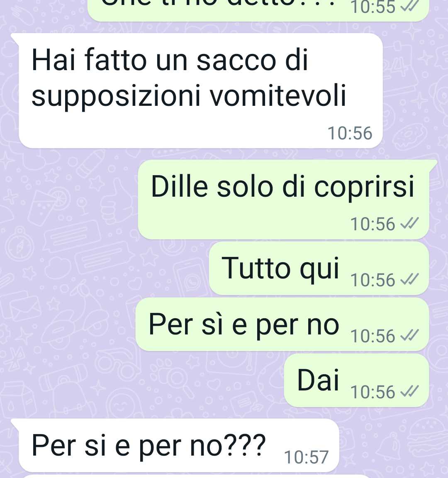Tap the read receipt checkmarks next to 'Tutto qui'
The width and height of the screenshot is (448, 478).
pyautogui.click(x=409, y=279)
